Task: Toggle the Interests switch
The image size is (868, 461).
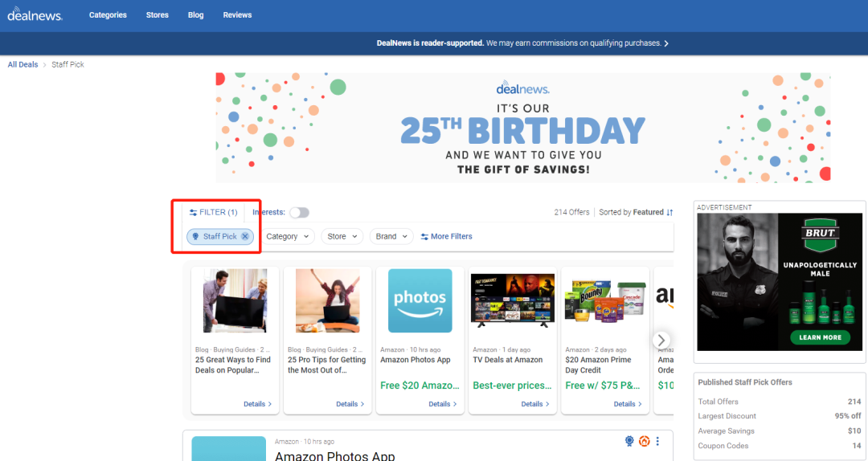Action: [299, 213]
